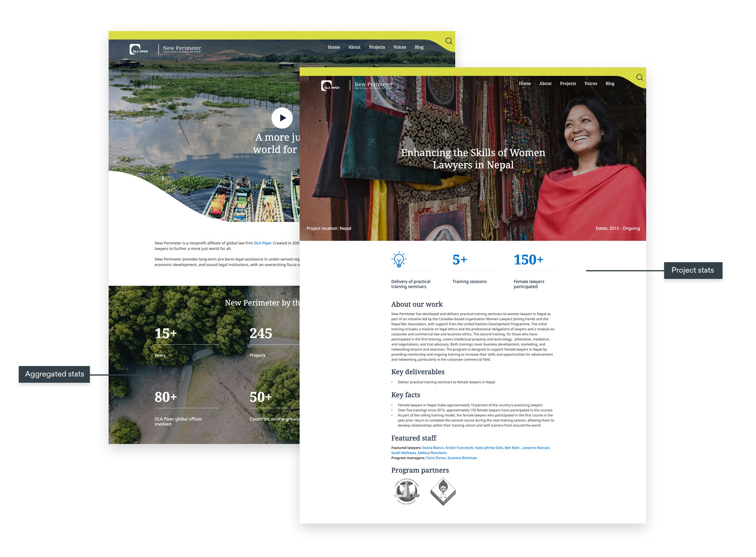Click the Key deliverables heading
The height and width of the screenshot is (557, 756).
[418, 372]
